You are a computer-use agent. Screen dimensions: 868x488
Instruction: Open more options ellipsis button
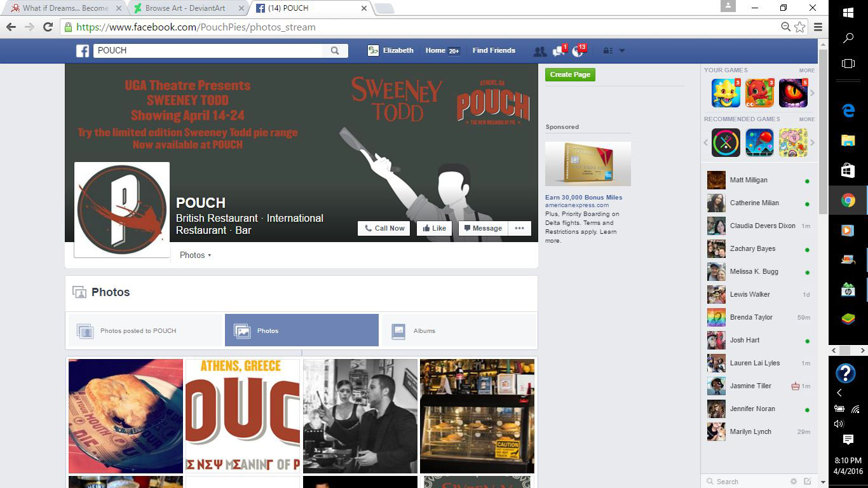[519, 228]
